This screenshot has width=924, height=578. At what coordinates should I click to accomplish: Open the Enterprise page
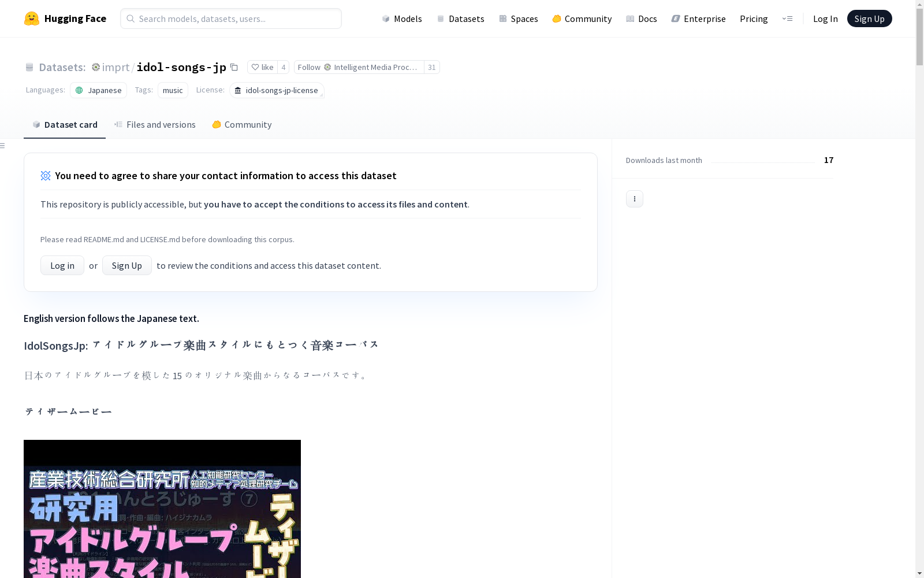698,18
